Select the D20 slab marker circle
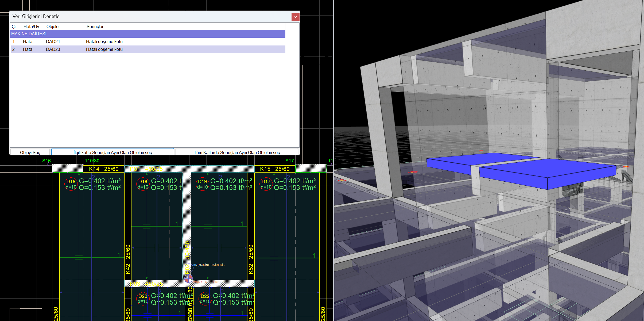644x321 pixels. coord(143,299)
